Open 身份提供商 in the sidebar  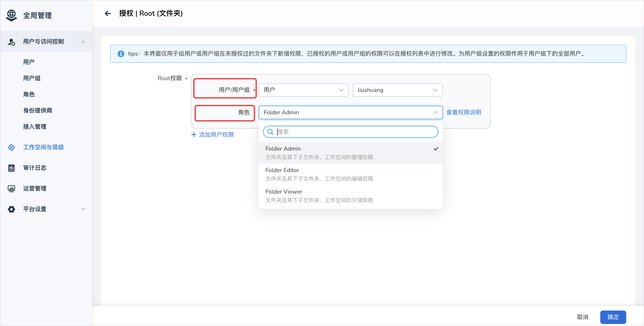(37, 111)
